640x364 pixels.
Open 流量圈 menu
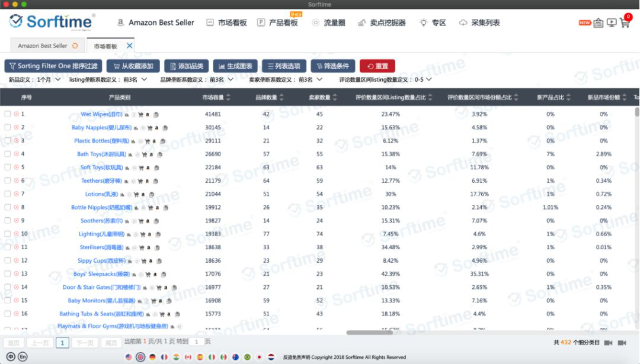329,23
